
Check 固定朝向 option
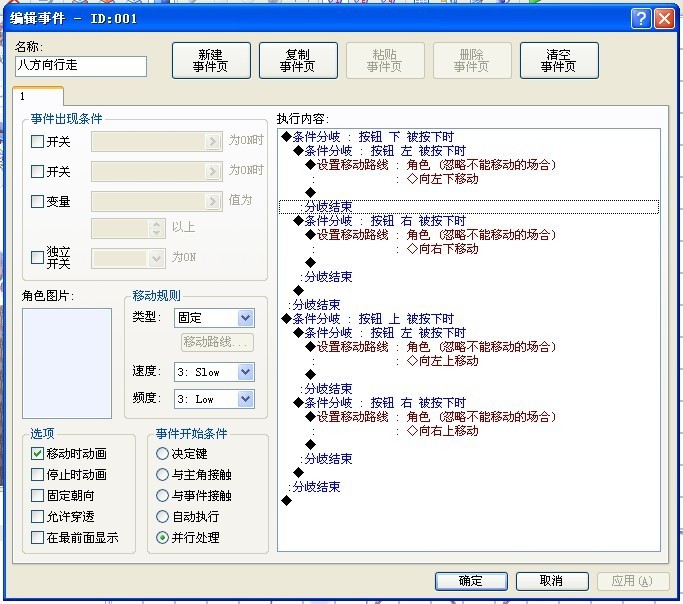(x=37, y=495)
